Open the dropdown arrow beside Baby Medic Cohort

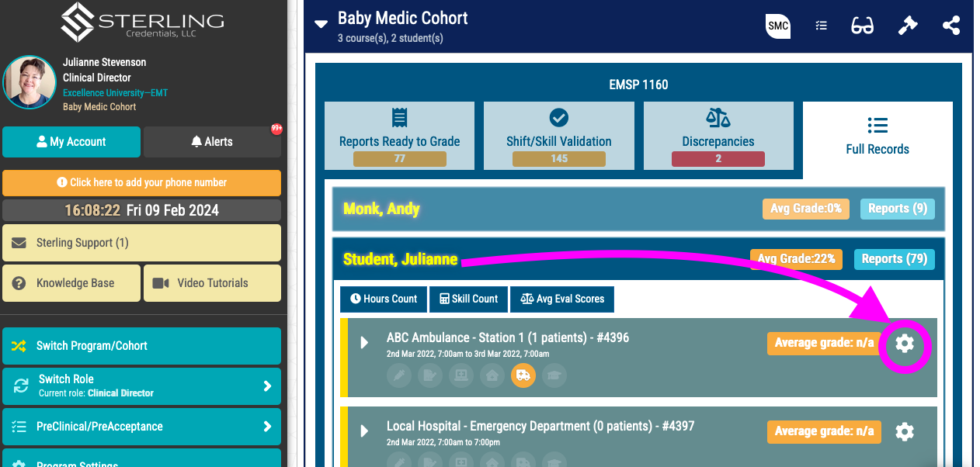click(321, 24)
